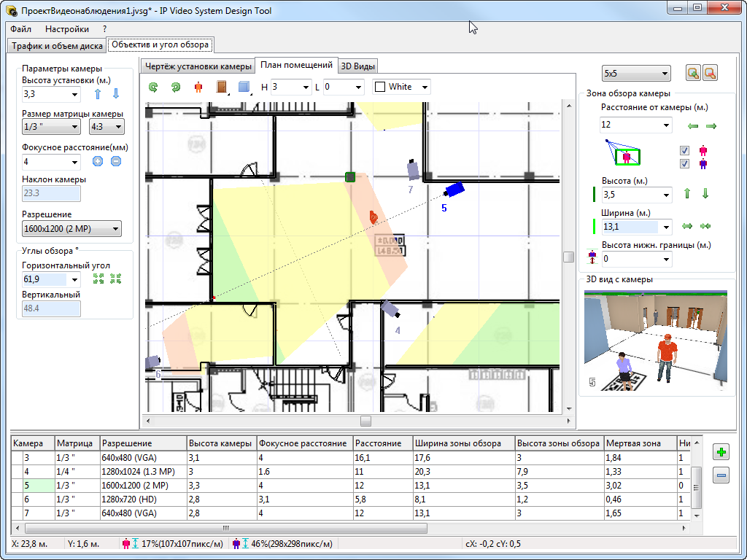Open the Настройки menu
Viewport: 747px width, 560px height.
coord(67,29)
